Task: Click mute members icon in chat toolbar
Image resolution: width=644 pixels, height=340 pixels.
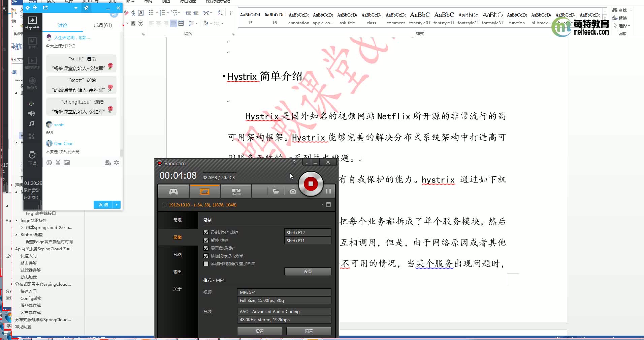Action: (108, 163)
